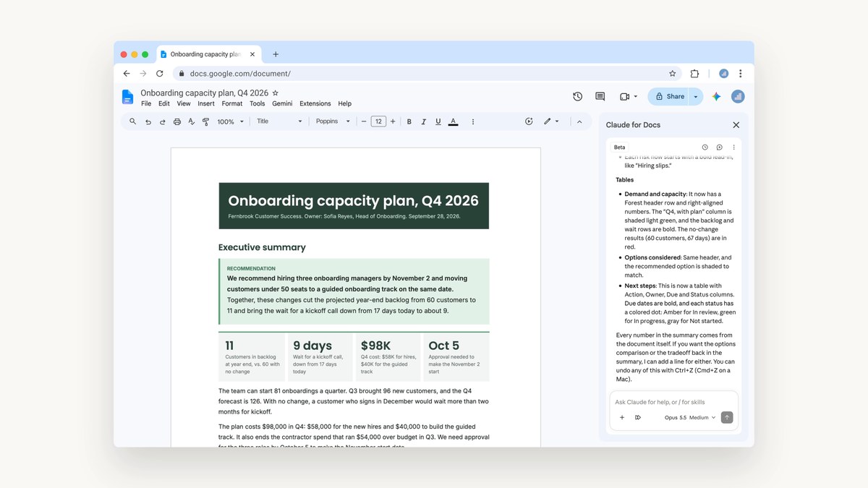The height and width of the screenshot is (488, 868).
Task: Open the Share options dropdown arrow
Action: tap(696, 96)
